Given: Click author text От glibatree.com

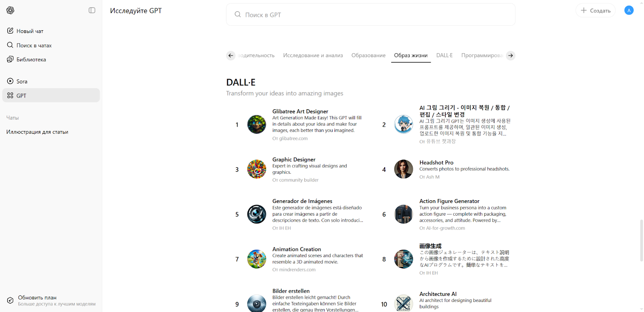Looking at the screenshot, I should [290, 138].
